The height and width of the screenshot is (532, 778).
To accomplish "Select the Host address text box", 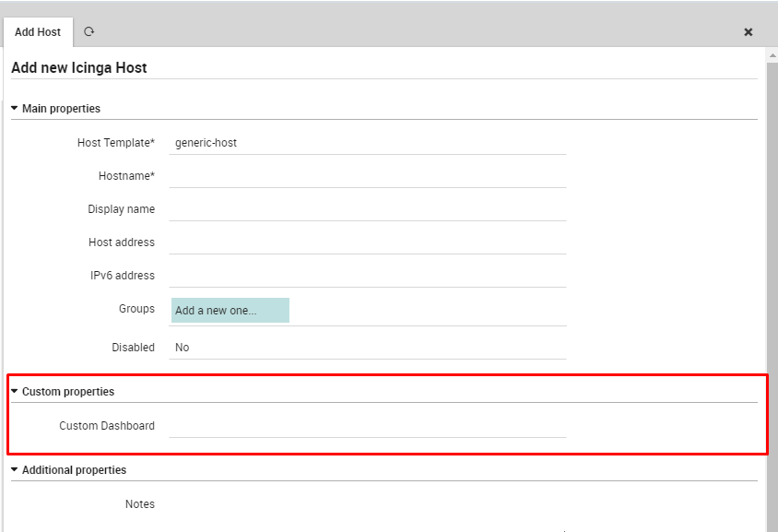I will point(368,242).
